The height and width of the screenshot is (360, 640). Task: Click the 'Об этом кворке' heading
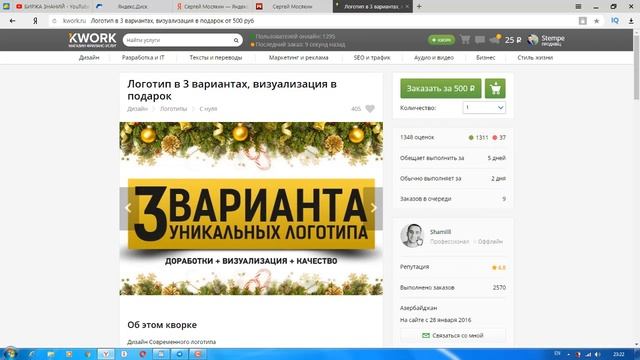162,325
